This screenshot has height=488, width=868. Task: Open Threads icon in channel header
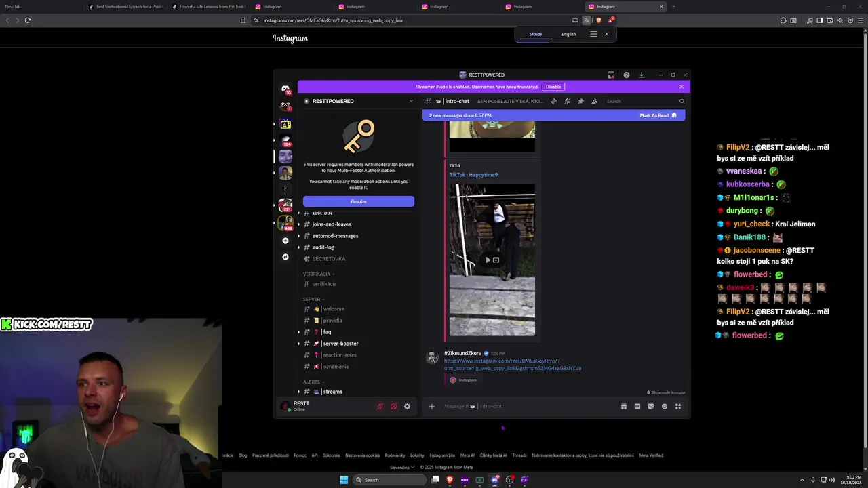[x=553, y=101]
